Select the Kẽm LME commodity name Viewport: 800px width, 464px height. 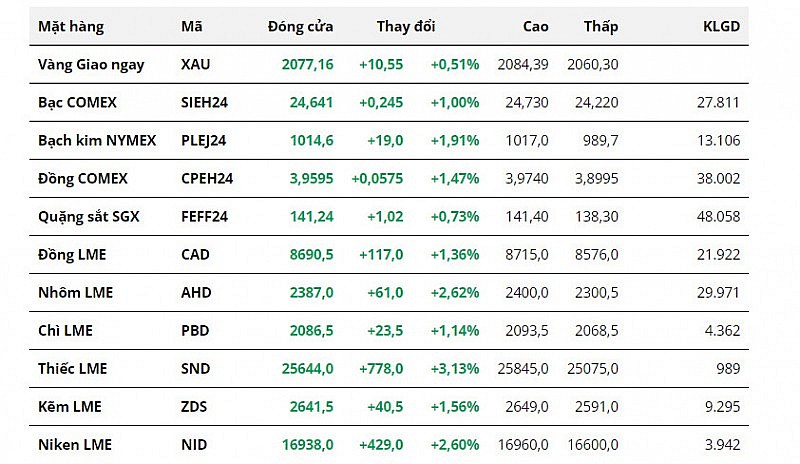coord(69,407)
